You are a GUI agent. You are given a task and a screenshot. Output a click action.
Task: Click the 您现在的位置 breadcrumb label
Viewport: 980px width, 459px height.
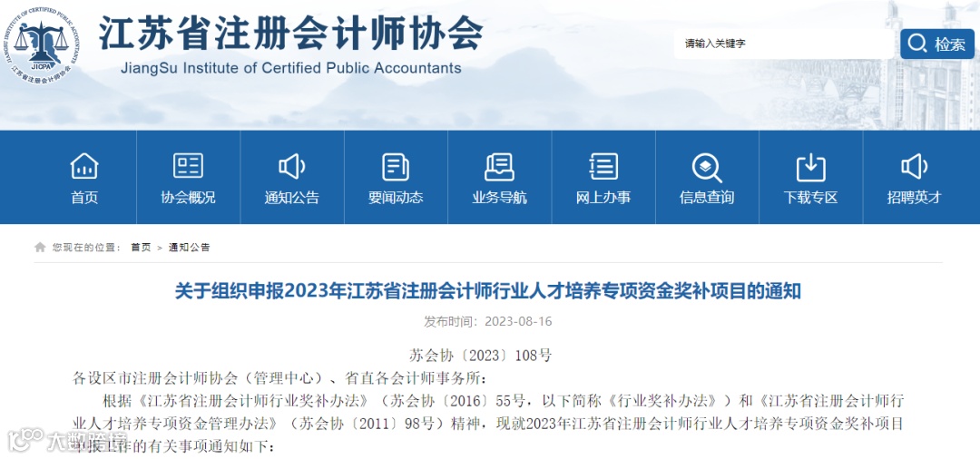86,248
